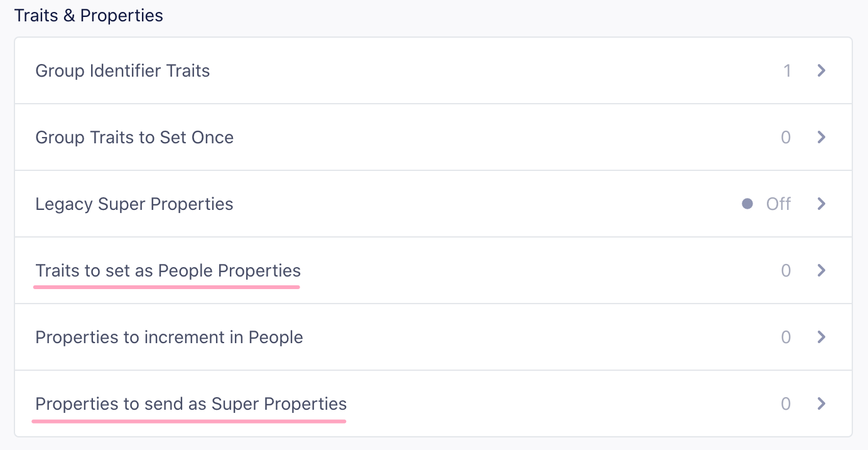
Task: Open Traits to set as People Properties
Action: click(x=433, y=270)
